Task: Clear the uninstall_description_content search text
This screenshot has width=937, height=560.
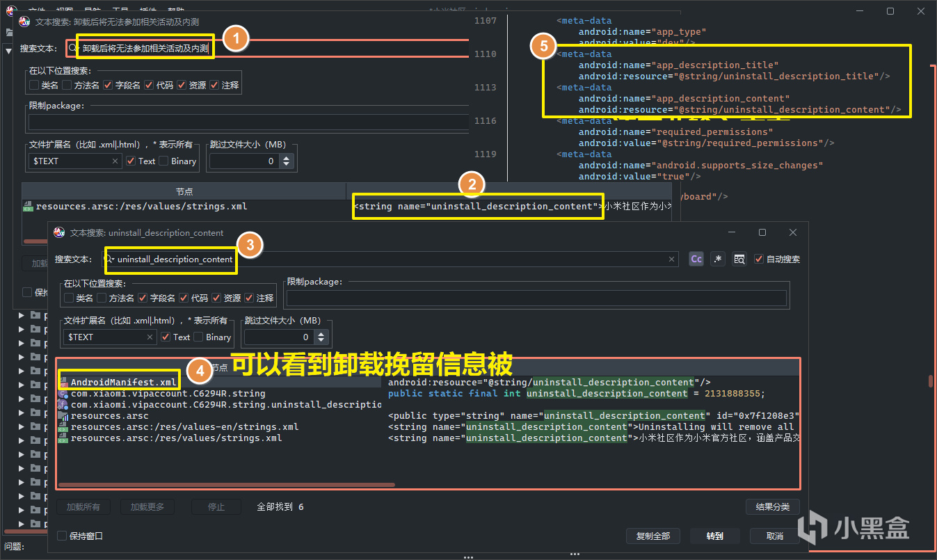Action: click(x=671, y=259)
